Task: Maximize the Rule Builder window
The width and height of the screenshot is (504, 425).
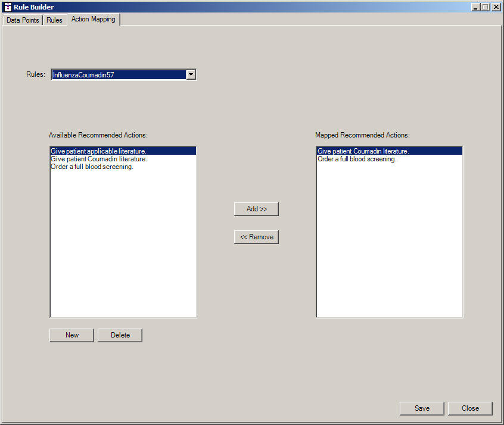Action: (486, 7)
